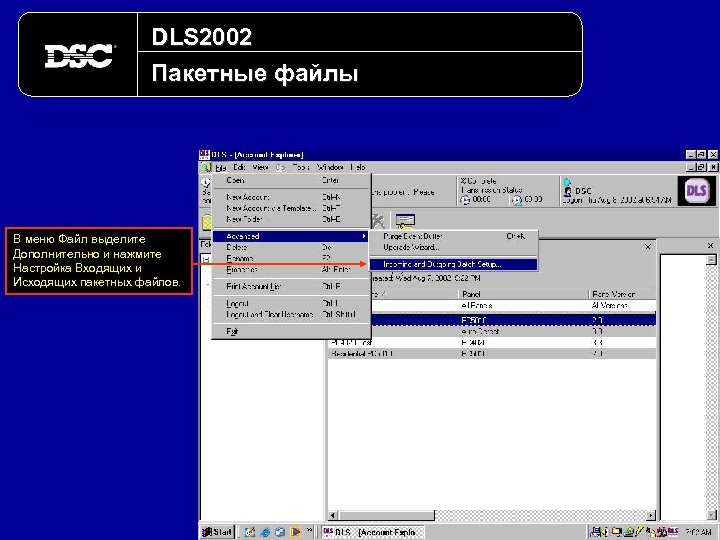Image resolution: width=720 pixels, height=540 pixels.
Task: Choose Print Account List
Action: (291, 287)
